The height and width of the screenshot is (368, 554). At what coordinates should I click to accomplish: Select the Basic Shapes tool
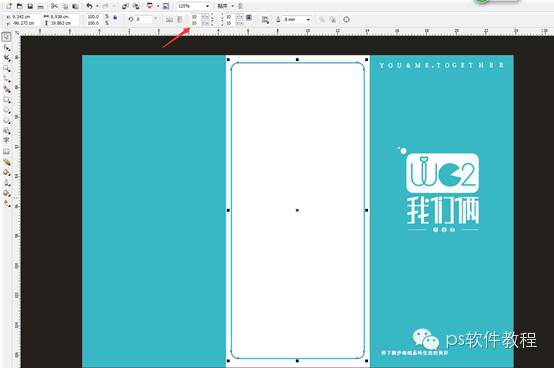pyautogui.click(x=7, y=131)
